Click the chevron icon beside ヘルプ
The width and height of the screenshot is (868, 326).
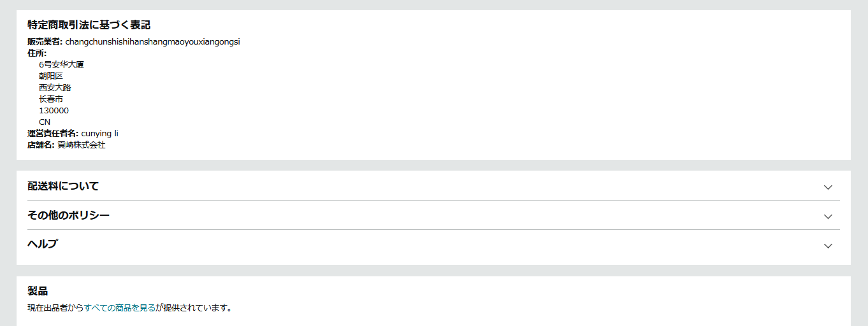click(x=828, y=246)
